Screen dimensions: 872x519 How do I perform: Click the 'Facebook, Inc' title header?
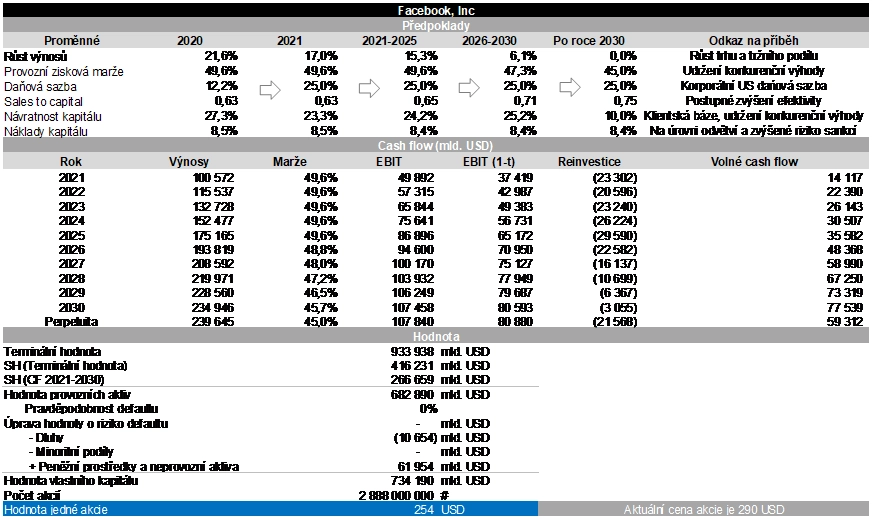pos(436,11)
